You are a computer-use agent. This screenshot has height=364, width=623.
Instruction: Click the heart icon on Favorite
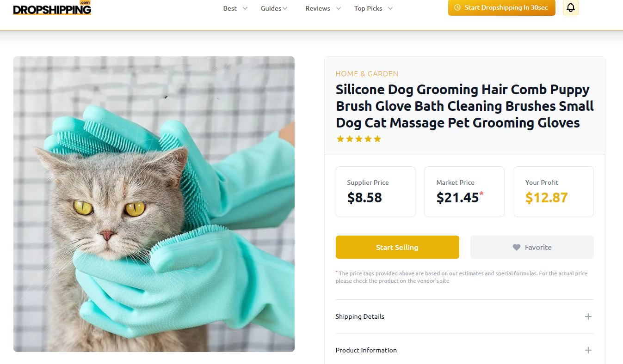pos(517,248)
